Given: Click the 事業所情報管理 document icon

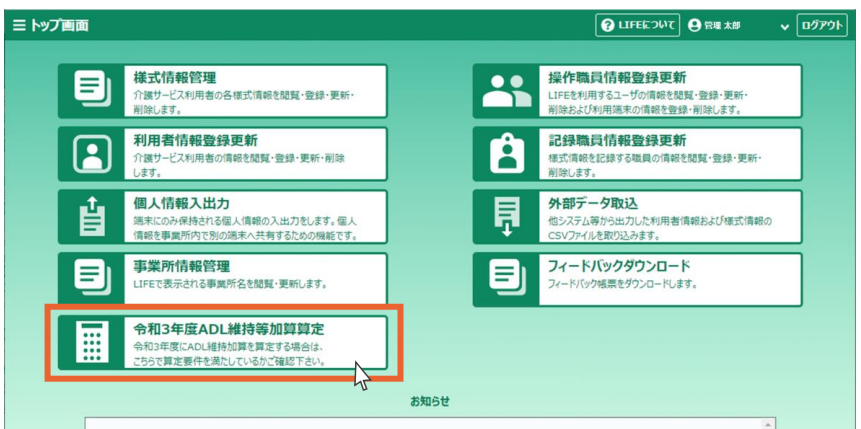Looking at the screenshot, I should (92, 279).
